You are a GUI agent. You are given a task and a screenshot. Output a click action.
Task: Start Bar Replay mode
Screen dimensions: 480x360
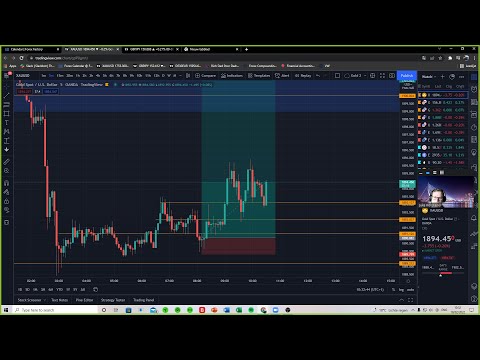(x=303, y=76)
